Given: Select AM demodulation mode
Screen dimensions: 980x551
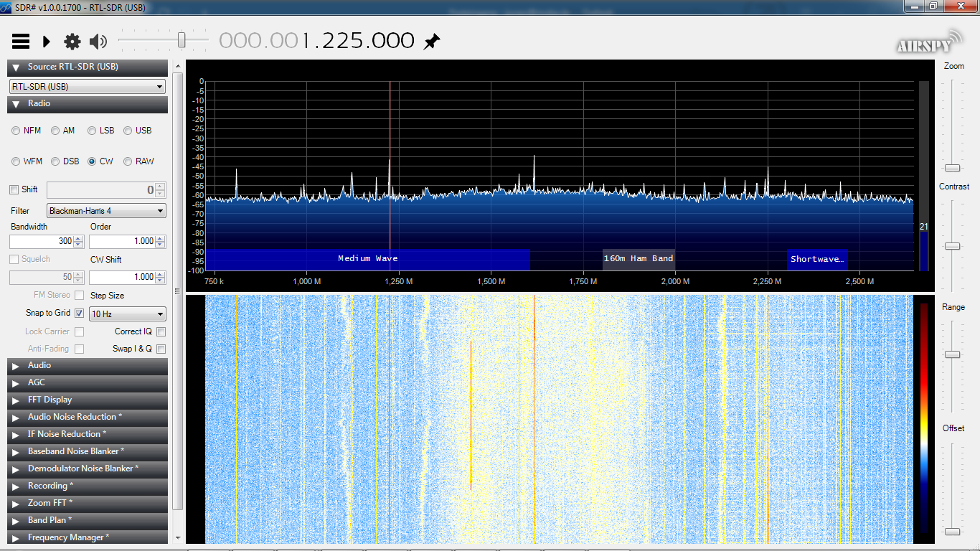Looking at the screenshot, I should point(55,131).
